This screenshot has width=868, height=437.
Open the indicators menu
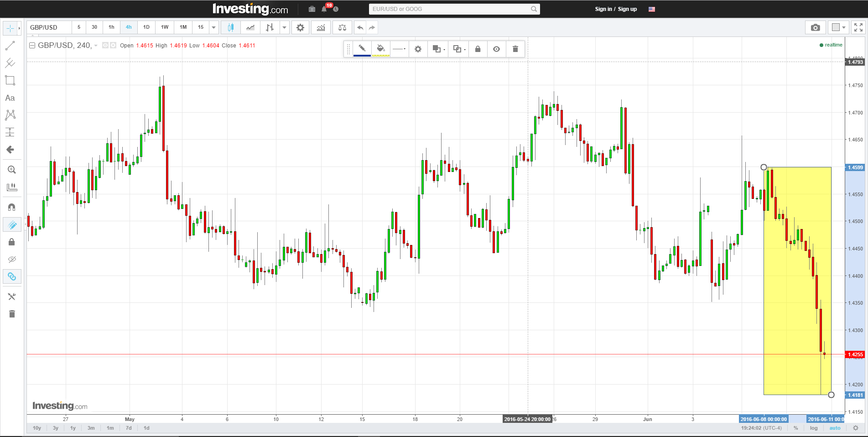coord(321,27)
